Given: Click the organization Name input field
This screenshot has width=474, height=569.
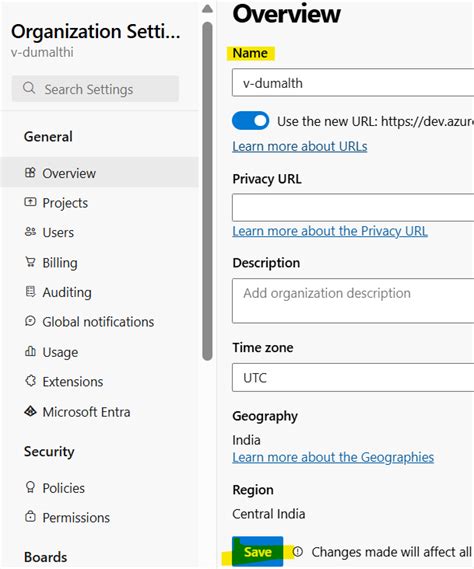Looking at the screenshot, I should tap(353, 83).
